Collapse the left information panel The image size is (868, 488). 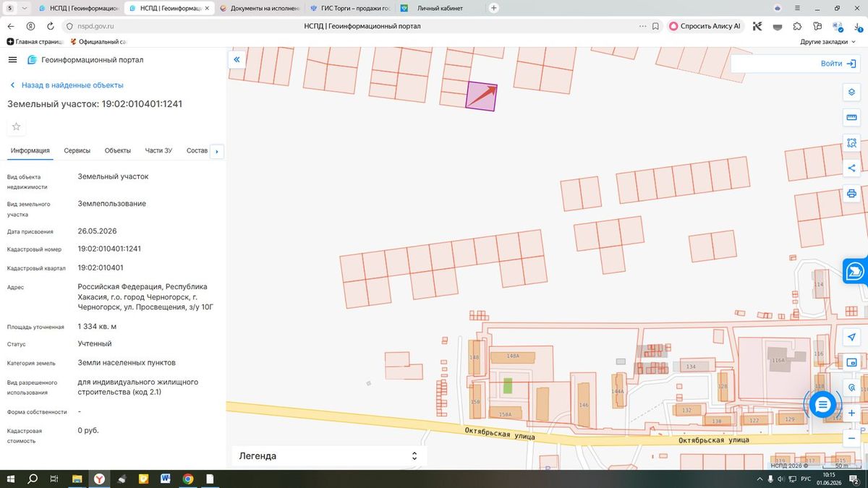pos(237,60)
